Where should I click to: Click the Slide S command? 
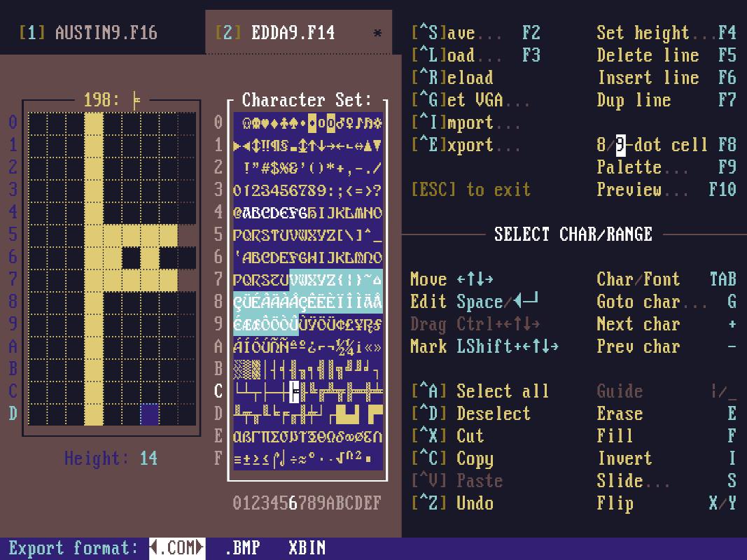(666, 480)
